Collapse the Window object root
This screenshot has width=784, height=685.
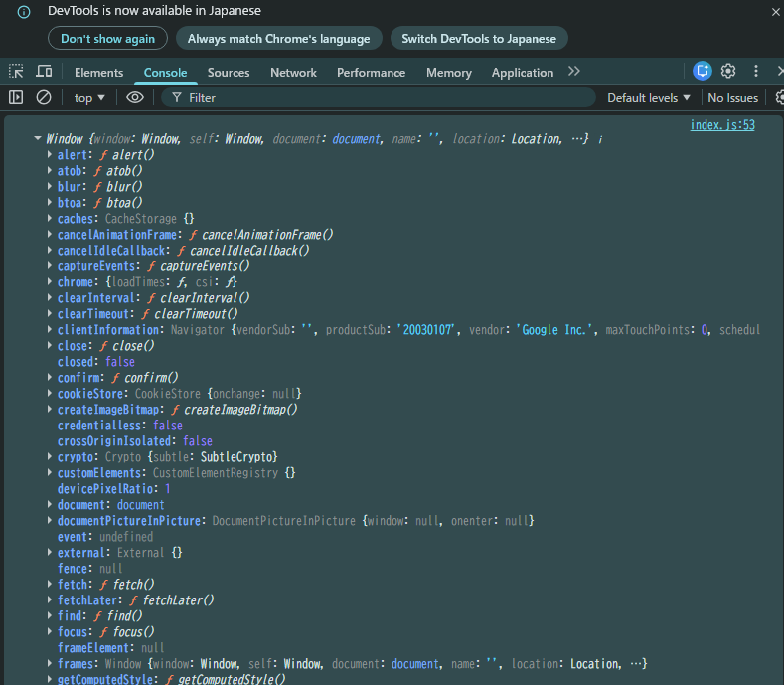pyautogui.click(x=38, y=138)
